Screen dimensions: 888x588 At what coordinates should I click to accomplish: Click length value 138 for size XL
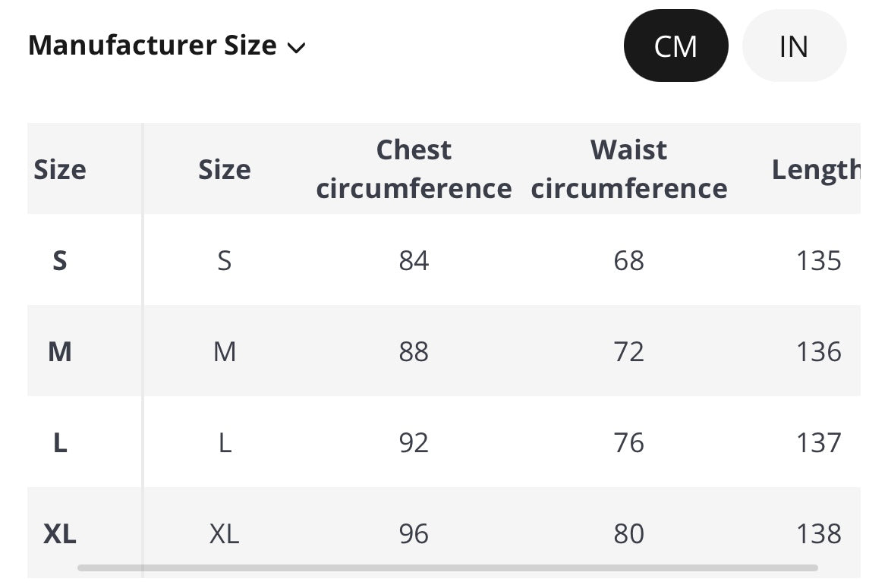818,534
